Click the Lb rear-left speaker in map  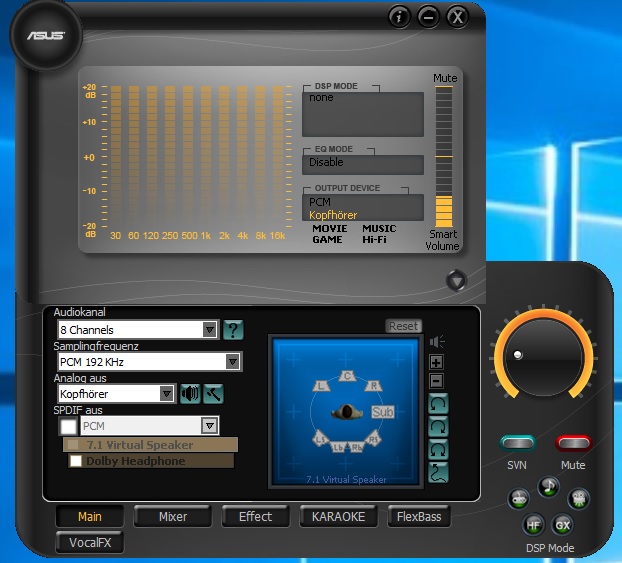(338, 447)
